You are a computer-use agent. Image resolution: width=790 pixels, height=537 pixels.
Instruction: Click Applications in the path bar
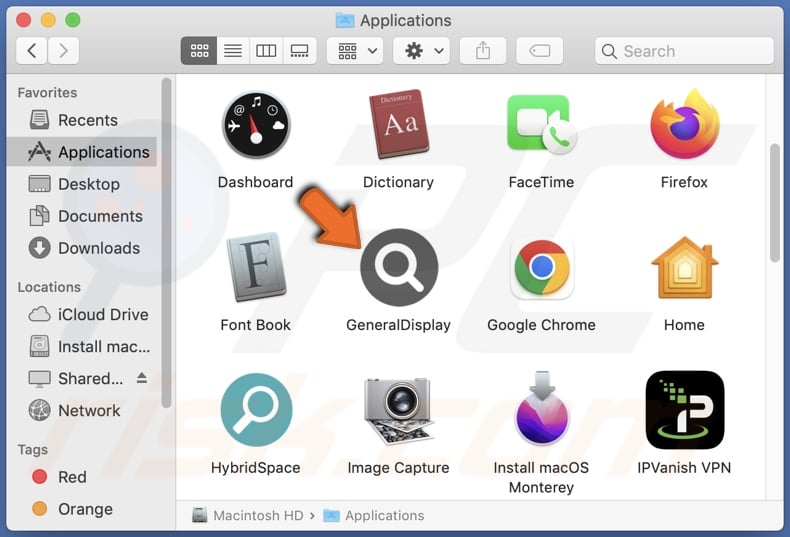coord(373,515)
